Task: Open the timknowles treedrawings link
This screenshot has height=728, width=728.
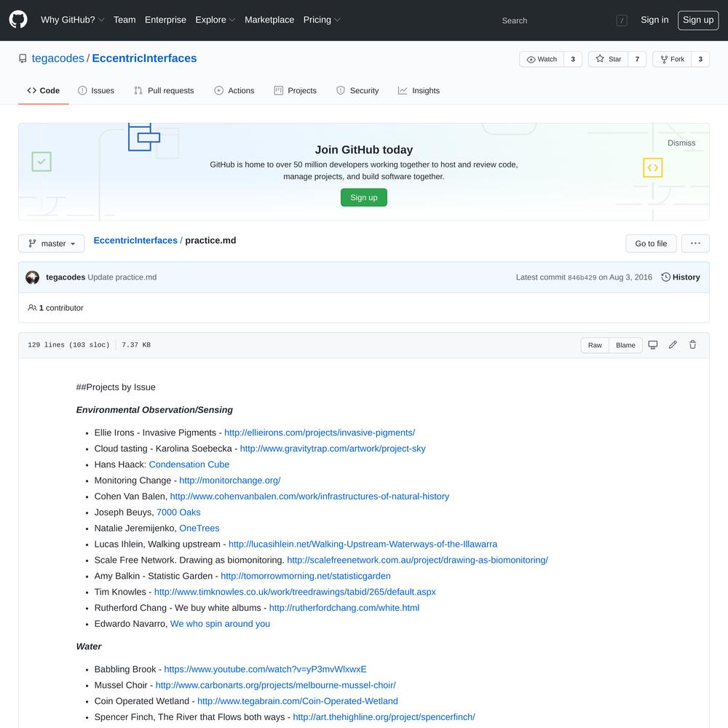Action: (295, 592)
